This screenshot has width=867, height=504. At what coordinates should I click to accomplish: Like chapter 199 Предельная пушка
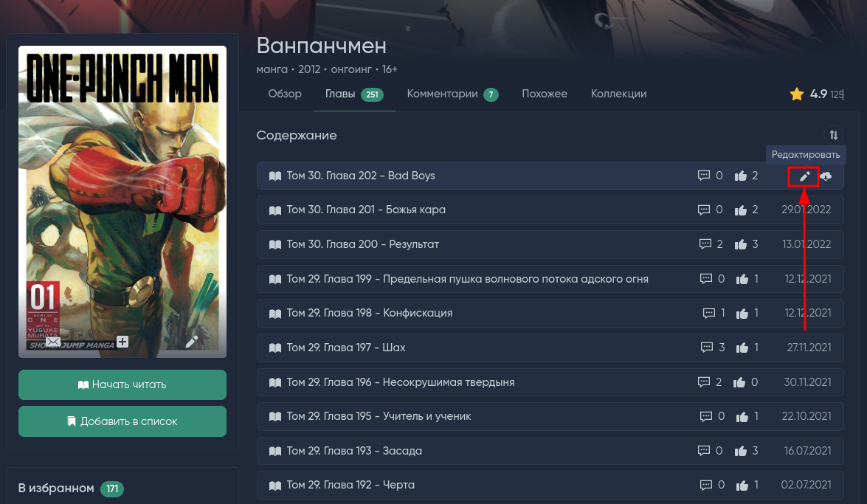coord(742,280)
